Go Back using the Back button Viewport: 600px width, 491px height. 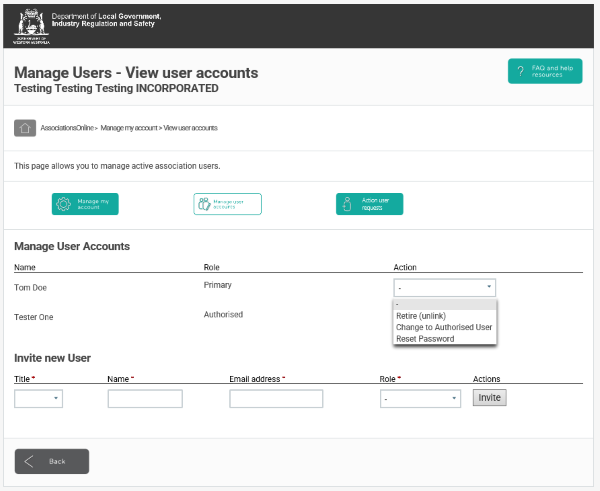52,461
